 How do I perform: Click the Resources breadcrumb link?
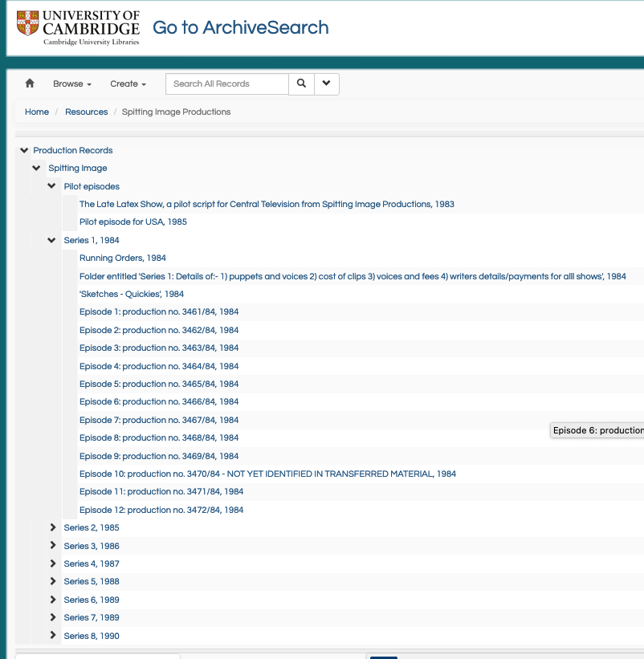[x=86, y=112]
